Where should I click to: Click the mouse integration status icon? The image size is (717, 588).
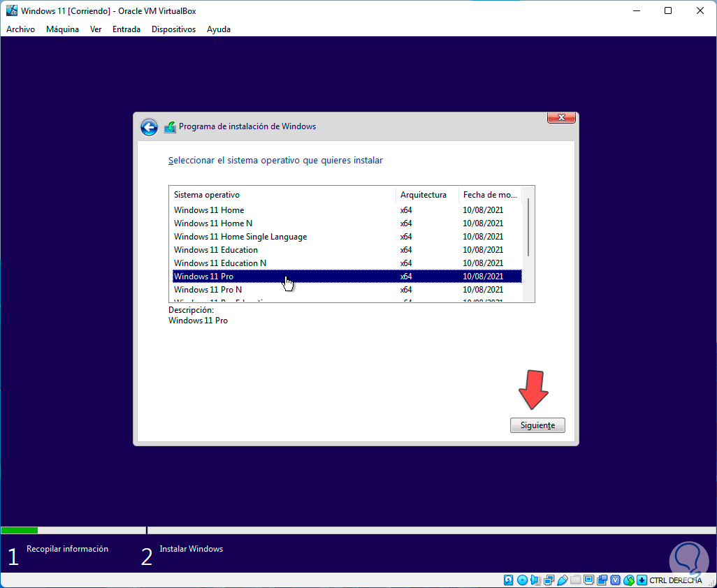629,580
